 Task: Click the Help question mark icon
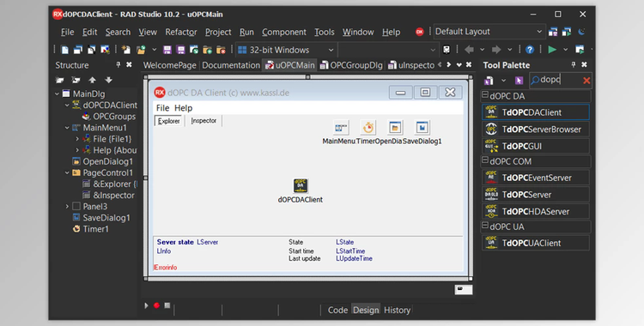[530, 50]
